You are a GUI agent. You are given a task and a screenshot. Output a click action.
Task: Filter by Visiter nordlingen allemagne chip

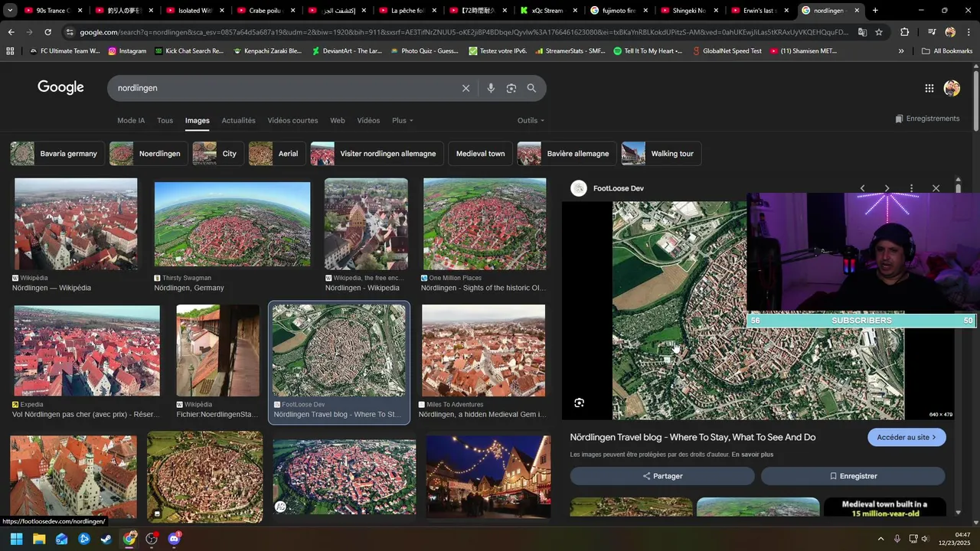pyautogui.click(x=377, y=154)
